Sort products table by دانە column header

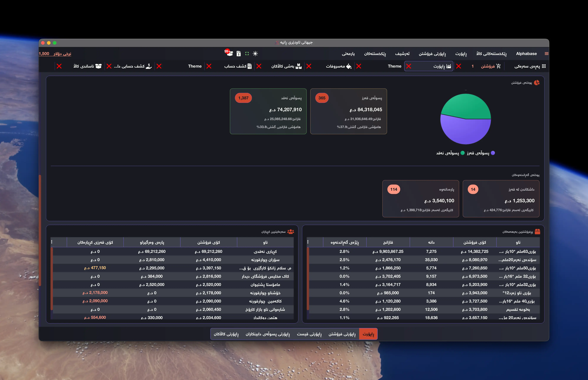[x=431, y=242]
